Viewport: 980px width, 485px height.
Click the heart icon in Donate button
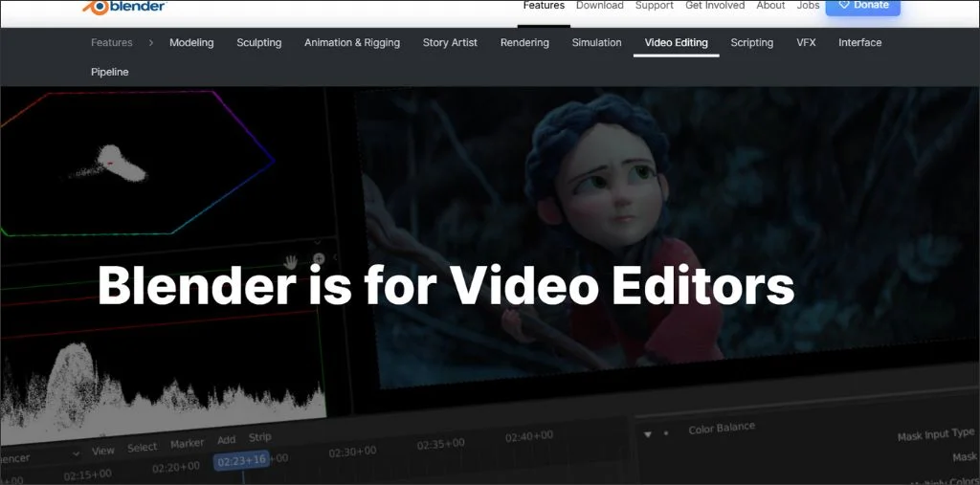[843, 5]
